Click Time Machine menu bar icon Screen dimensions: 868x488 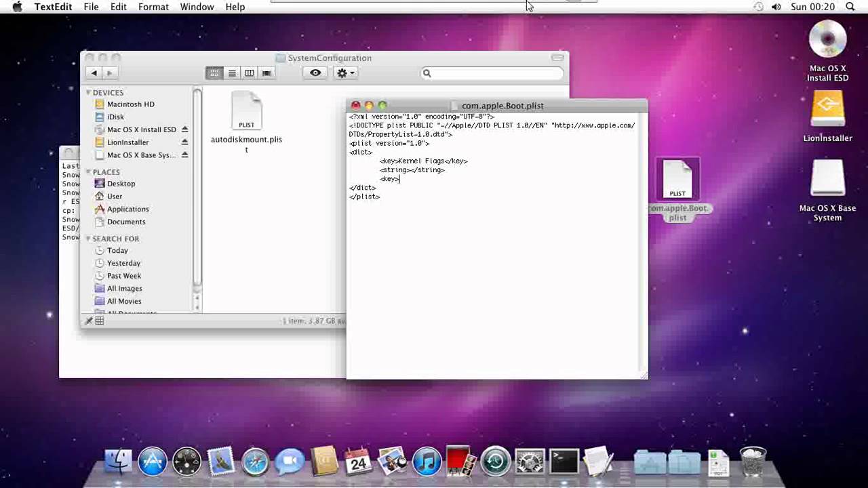(x=758, y=7)
